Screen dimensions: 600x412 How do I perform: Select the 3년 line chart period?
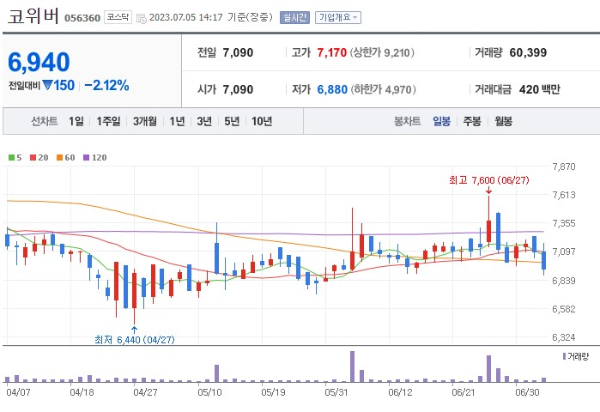[x=204, y=121]
